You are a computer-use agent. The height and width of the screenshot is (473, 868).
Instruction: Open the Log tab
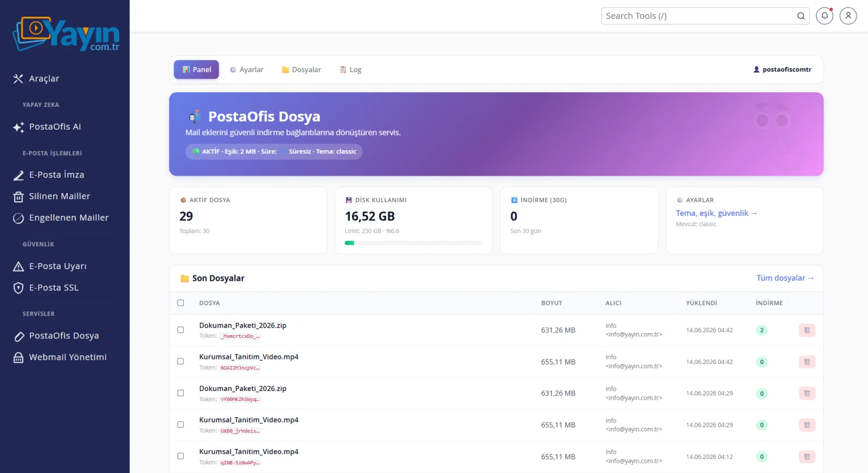[x=350, y=69]
